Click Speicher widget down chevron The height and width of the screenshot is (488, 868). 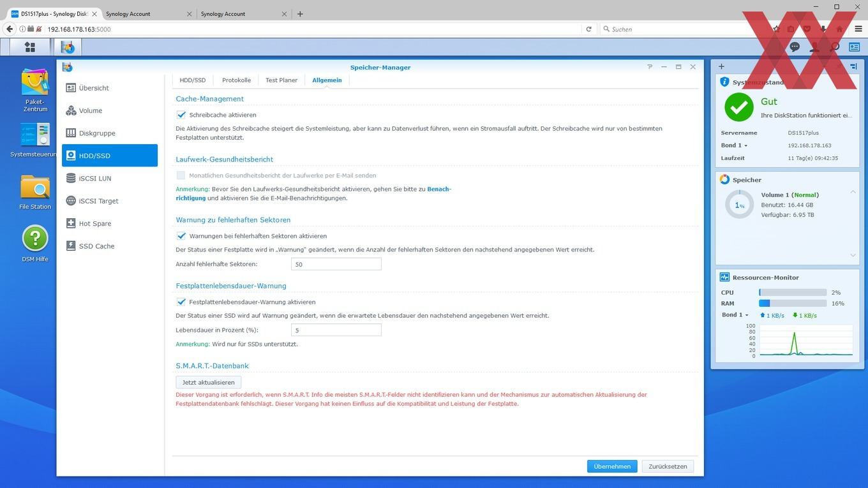[853, 255]
